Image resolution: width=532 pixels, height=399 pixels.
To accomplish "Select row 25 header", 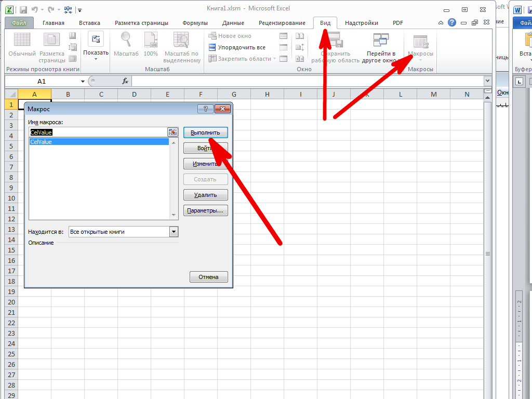I will [11, 354].
